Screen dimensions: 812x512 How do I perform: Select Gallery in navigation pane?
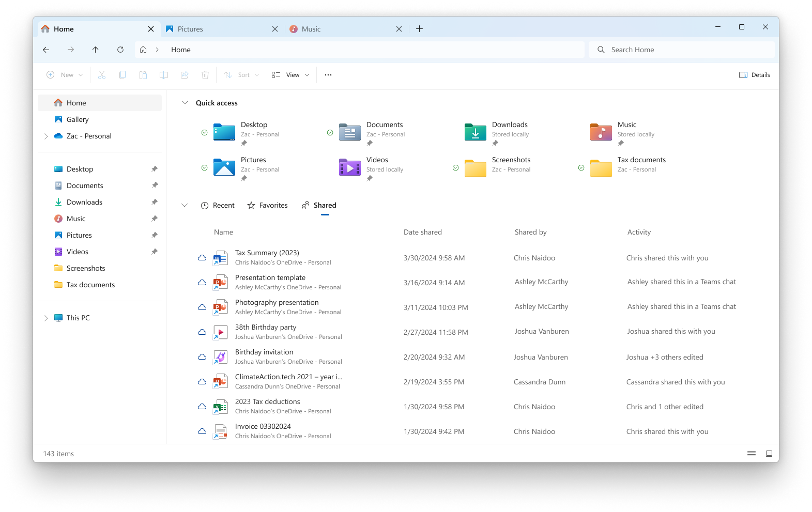pos(100,119)
